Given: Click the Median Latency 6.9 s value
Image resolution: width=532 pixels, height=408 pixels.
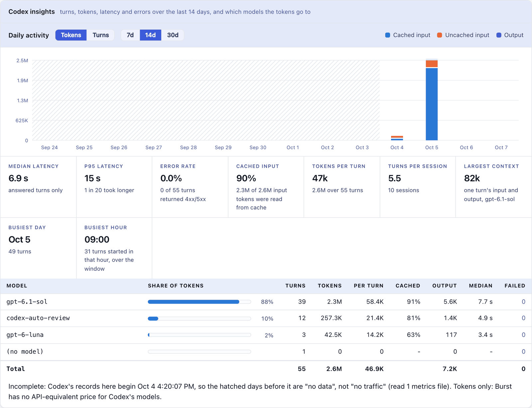Looking at the screenshot, I should point(18,178).
